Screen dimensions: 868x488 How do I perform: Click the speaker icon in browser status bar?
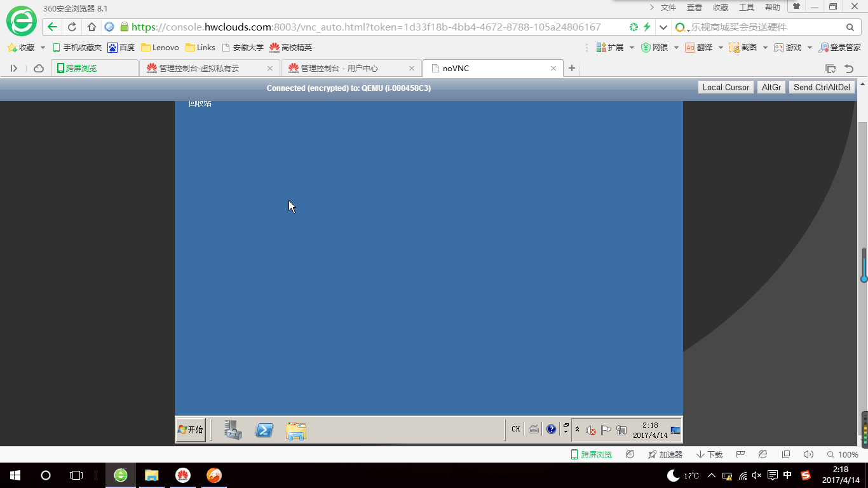[x=808, y=454]
